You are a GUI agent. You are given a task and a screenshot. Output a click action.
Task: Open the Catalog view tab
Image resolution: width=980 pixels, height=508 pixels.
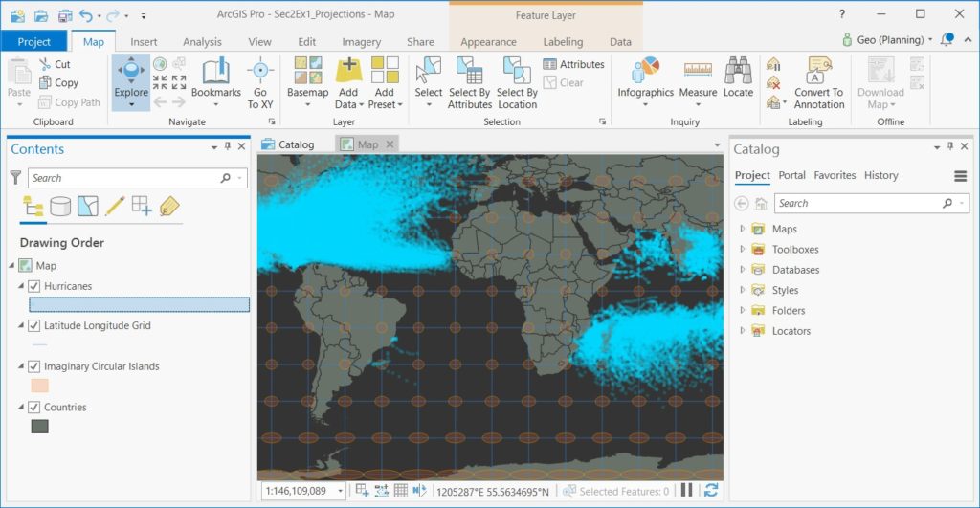288,144
